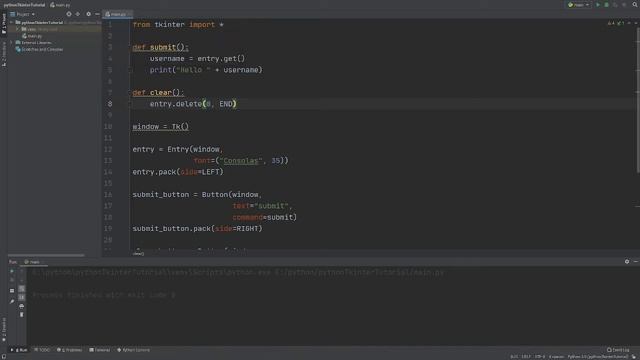640x360 pixels.
Task: Click the wrench icon in Run panel
Action: 12,302
